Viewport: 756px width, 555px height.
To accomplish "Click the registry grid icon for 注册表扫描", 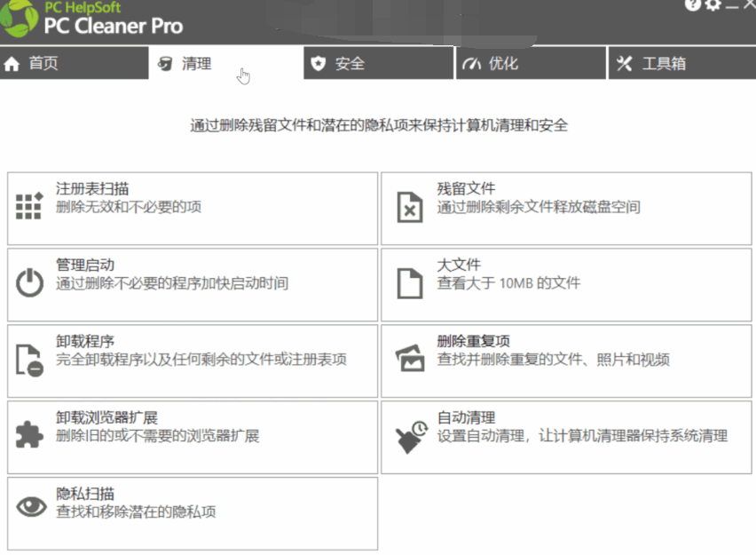I will point(29,206).
